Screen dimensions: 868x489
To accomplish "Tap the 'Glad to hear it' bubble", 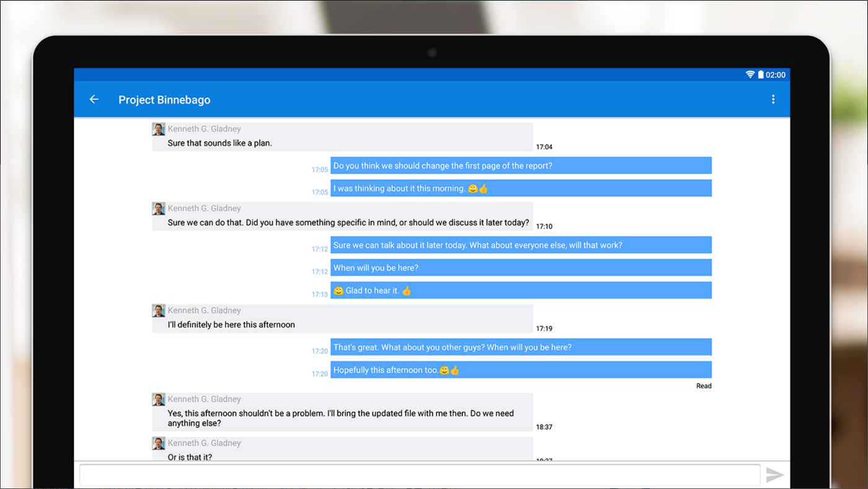I will coord(521,290).
